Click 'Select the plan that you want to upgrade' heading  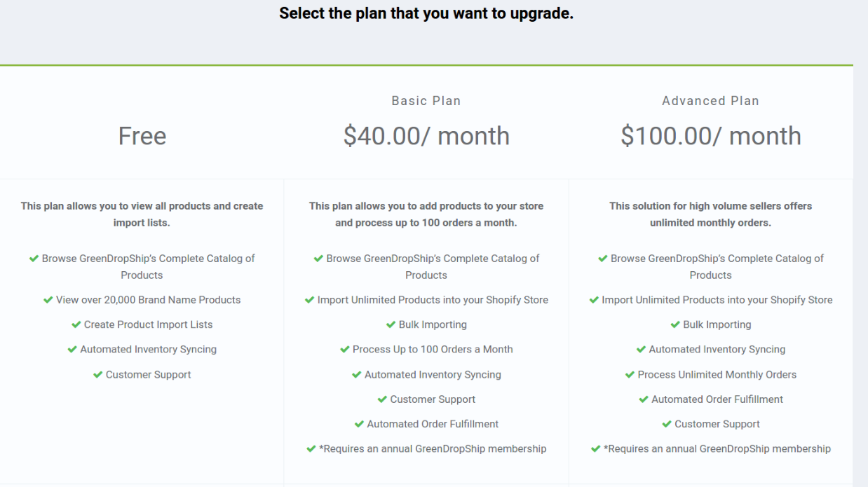[426, 13]
